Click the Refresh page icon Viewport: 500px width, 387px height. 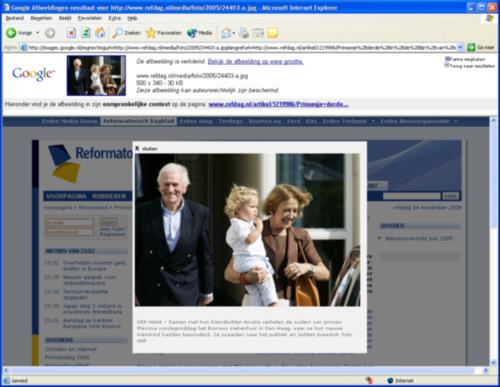(x=86, y=33)
